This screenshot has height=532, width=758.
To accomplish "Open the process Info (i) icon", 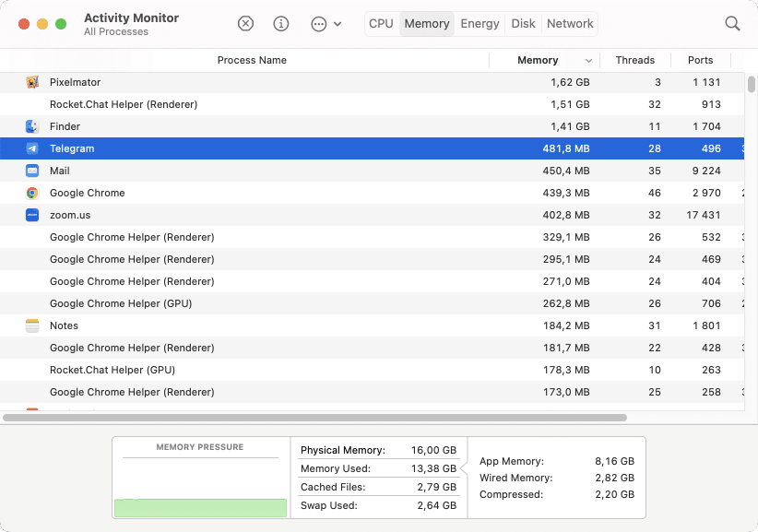I will (281, 23).
